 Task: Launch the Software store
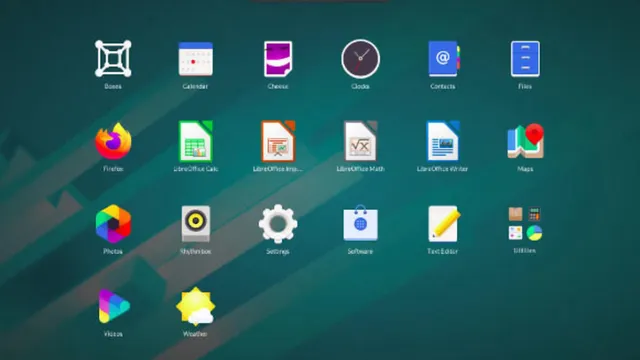[x=360, y=223]
